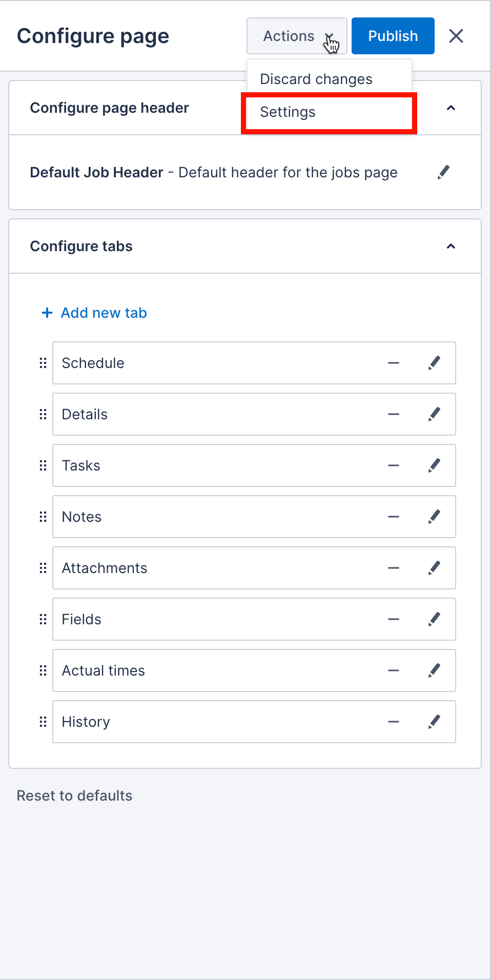Add a new tab

pyautogui.click(x=94, y=313)
